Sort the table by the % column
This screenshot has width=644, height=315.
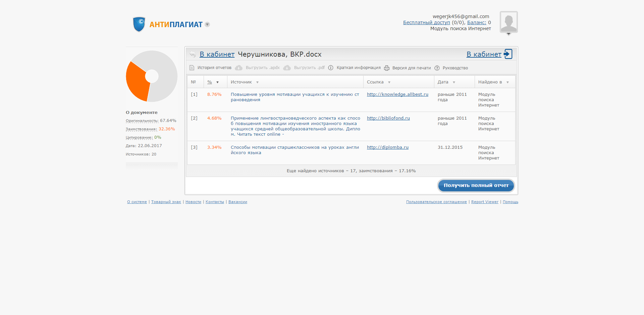(x=210, y=82)
